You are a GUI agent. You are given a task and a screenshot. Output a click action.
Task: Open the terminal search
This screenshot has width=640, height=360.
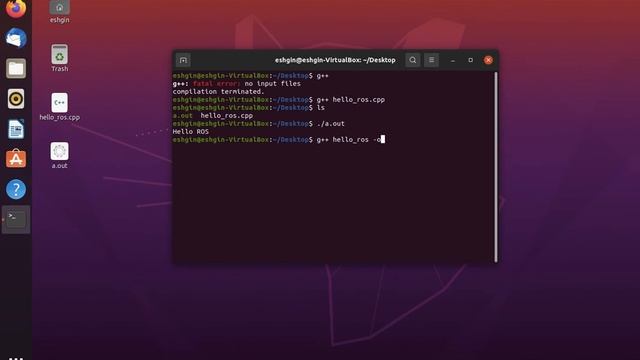click(413, 60)
